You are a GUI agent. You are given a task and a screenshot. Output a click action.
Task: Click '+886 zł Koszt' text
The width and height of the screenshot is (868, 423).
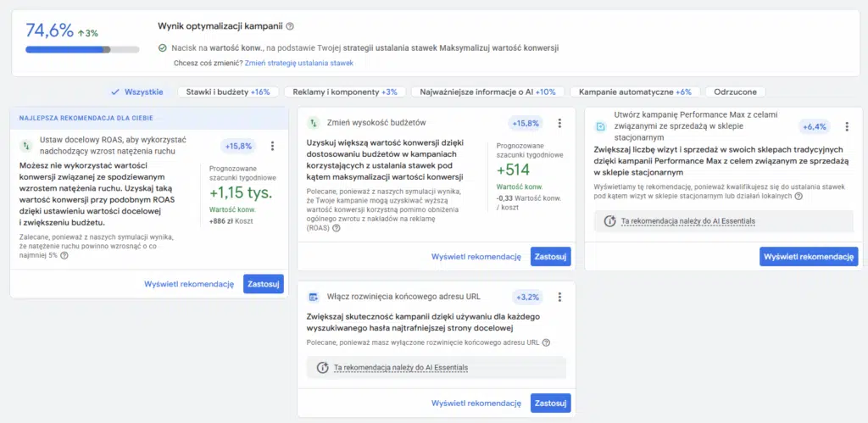(231, 221)
